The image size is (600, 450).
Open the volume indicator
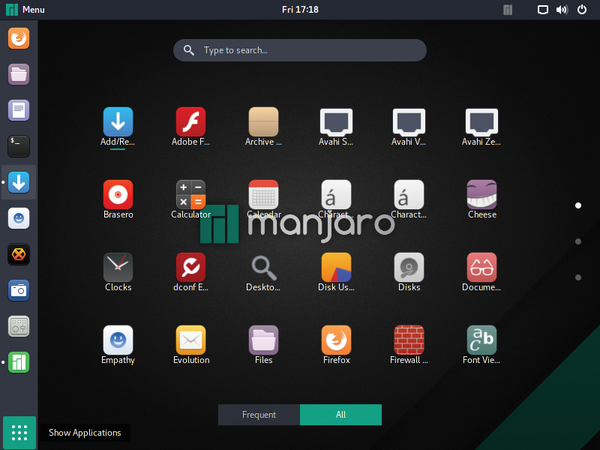tap(562, 10)
